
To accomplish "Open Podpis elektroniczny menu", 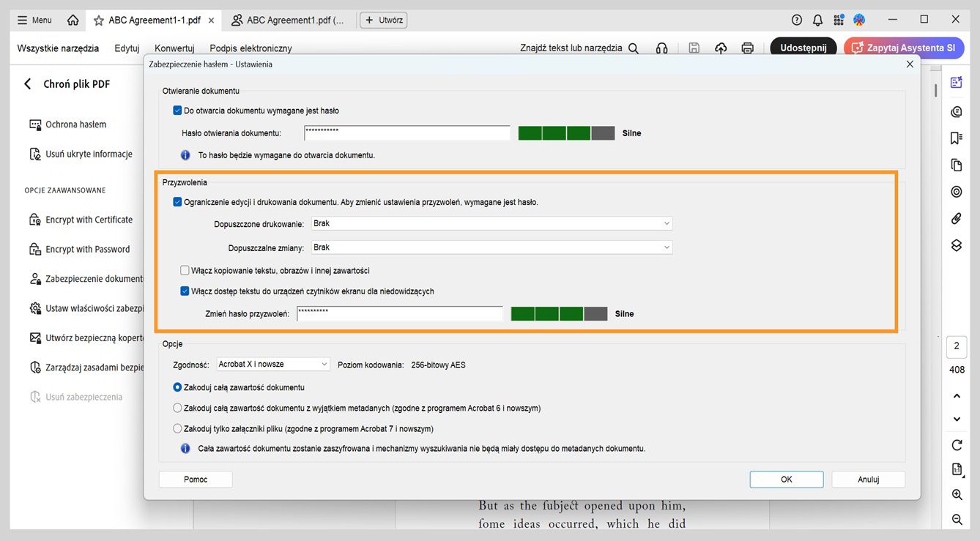I will [x=250, y=48].
